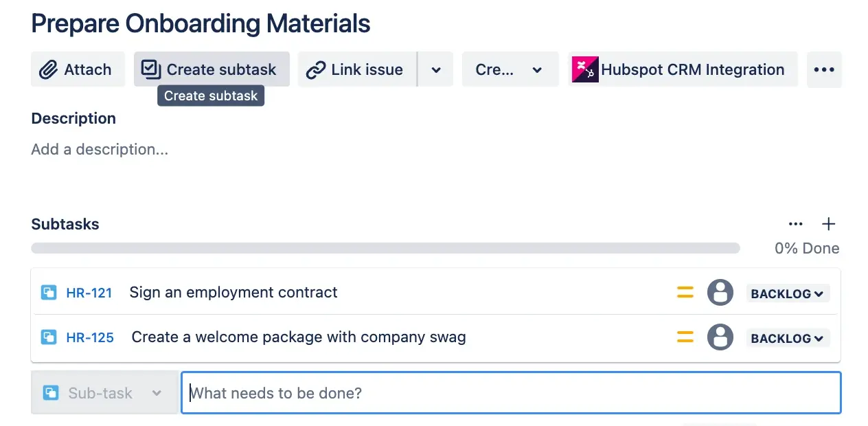The width and height of the screenshot is (868, 426).
Task: Expand the dropdown next to Link issue
Action: [x=435, y=69]
